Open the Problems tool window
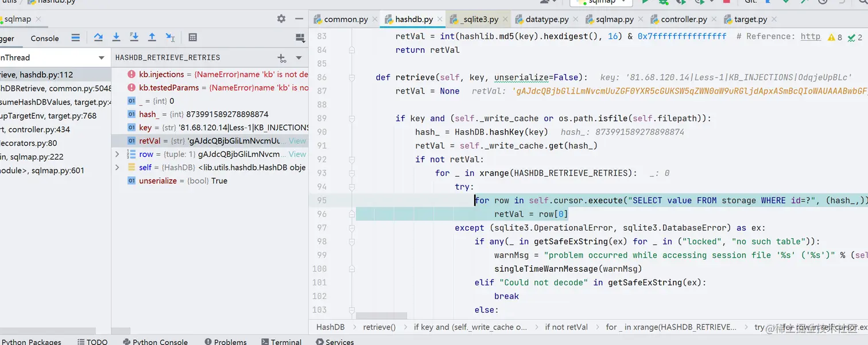868x345 pixels. [224, 342]
